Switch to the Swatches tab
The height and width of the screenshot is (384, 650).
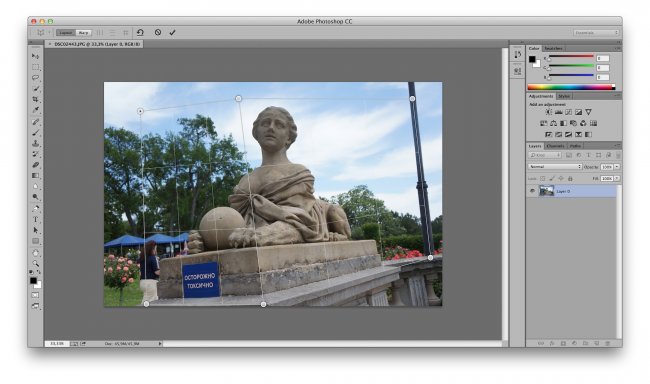click(x=553, y=49)
